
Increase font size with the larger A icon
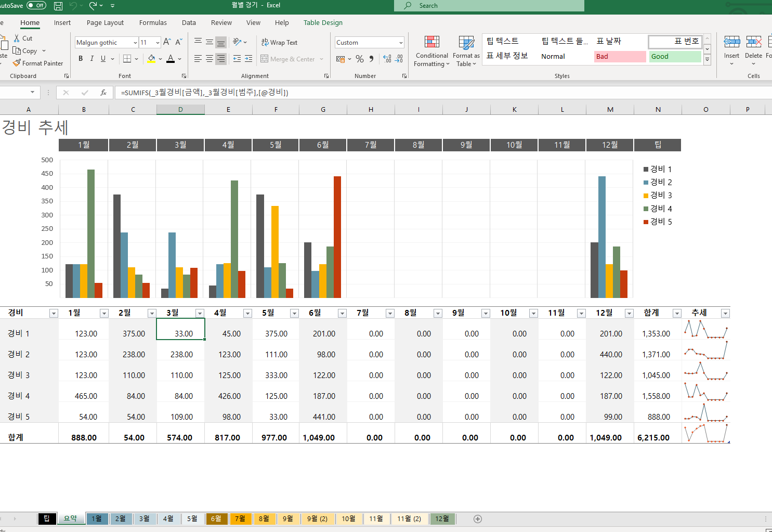click(167, 42)
